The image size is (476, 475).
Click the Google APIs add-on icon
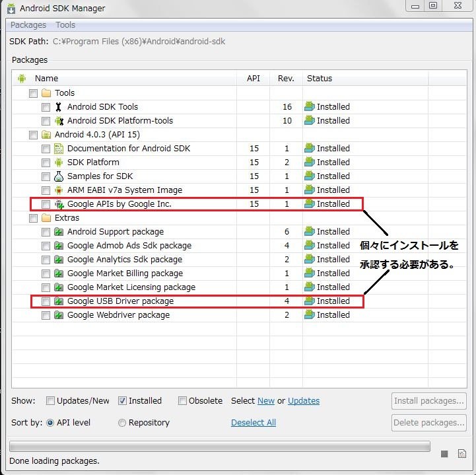pyautogui.click(x=59, y=204)
